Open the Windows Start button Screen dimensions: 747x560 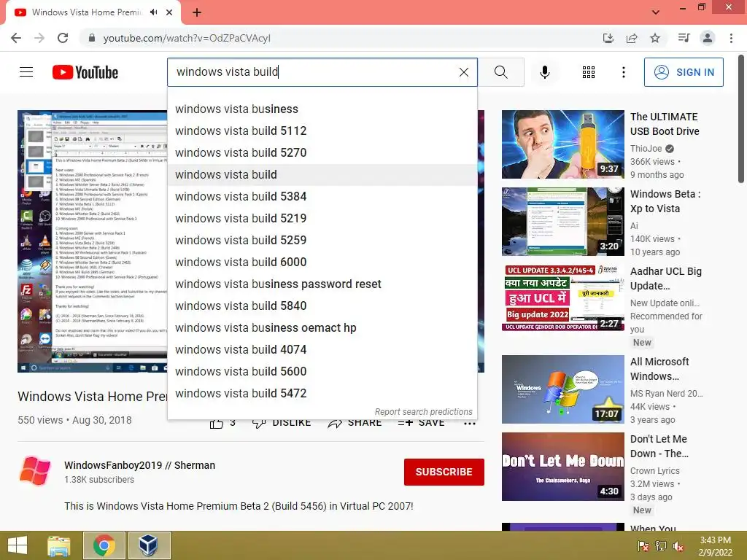(x=18, y=545)
